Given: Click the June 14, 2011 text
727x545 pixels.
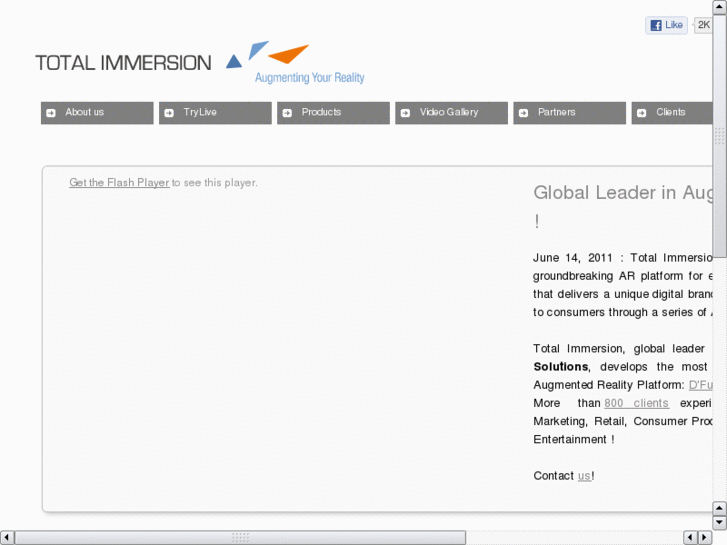Looking at the screenshot, I should tap(573, 258).
